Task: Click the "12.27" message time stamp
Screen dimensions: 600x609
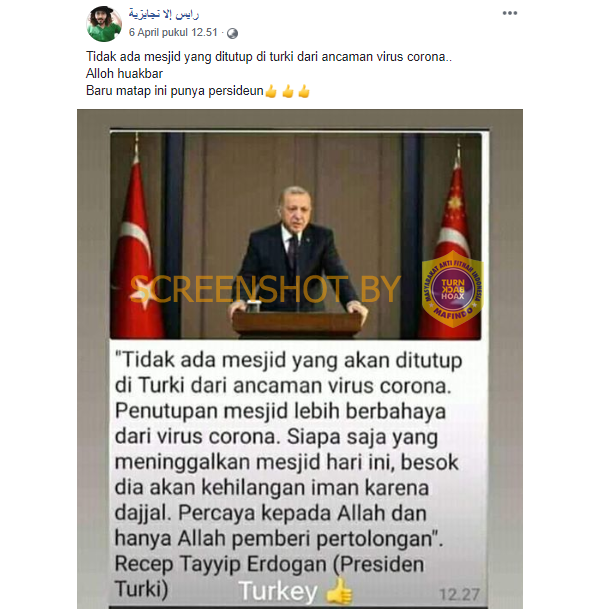Action: tap(459, 595)
